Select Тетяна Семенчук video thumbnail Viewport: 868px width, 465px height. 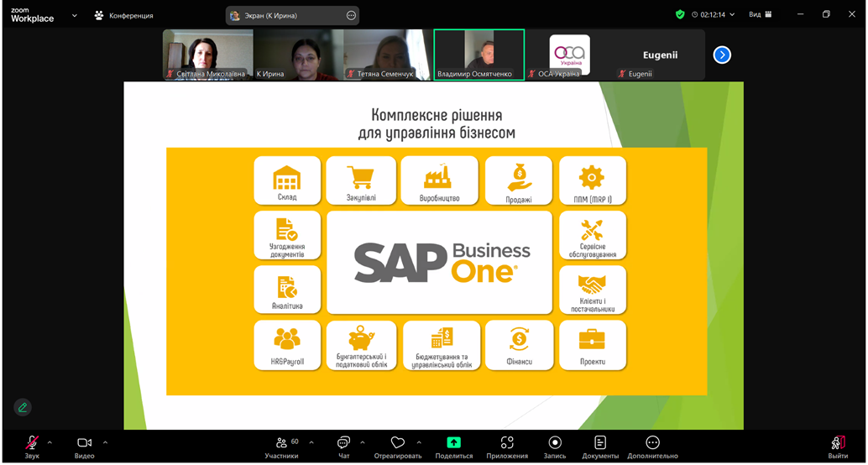click(x=388, y=55)
